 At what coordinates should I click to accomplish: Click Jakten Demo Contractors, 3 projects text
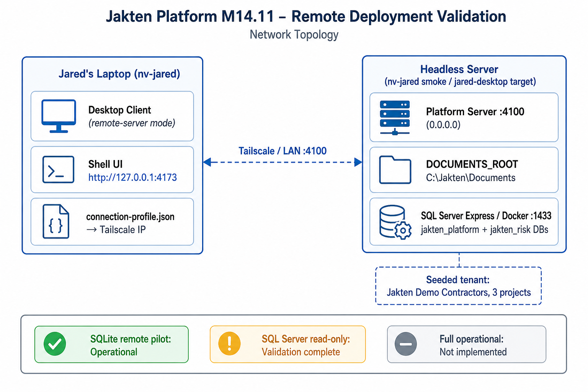459,293
